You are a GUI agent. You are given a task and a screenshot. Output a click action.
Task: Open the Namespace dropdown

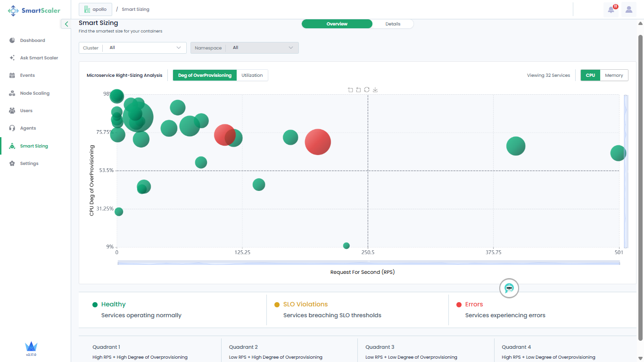(x=244, y=48)
